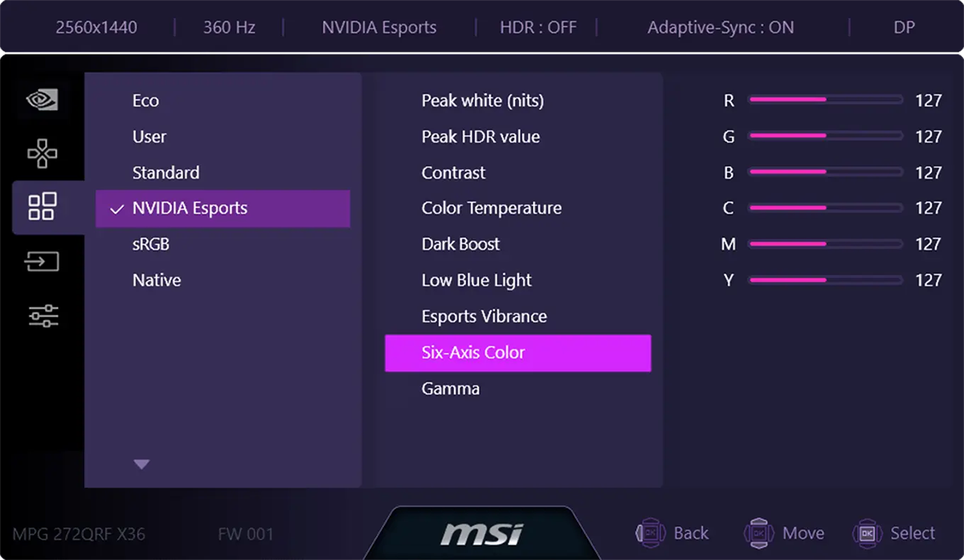Click the Select joystick OK icon
964x560 pixels.
pyautogui.click(x=866, y=533)
